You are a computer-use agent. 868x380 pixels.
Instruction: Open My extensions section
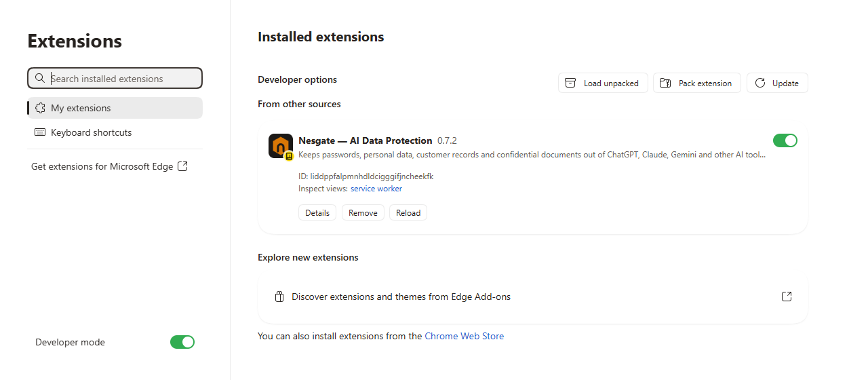[x=115, y=108]
